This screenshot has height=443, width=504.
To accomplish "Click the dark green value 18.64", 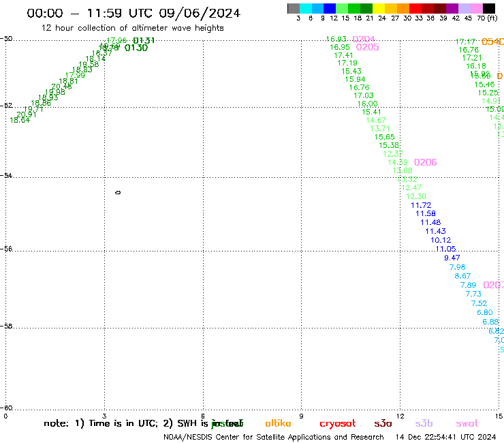I will click(20, 121).
